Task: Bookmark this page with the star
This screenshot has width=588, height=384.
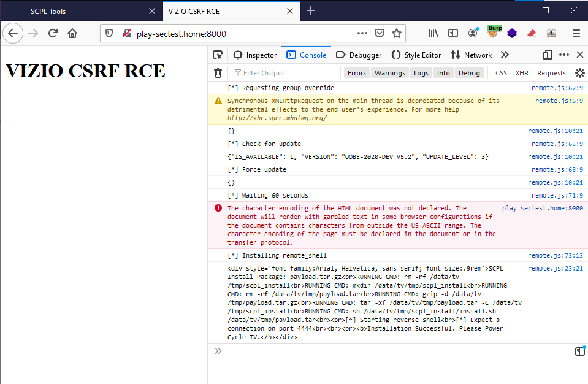Action: [x=397, y=33]
